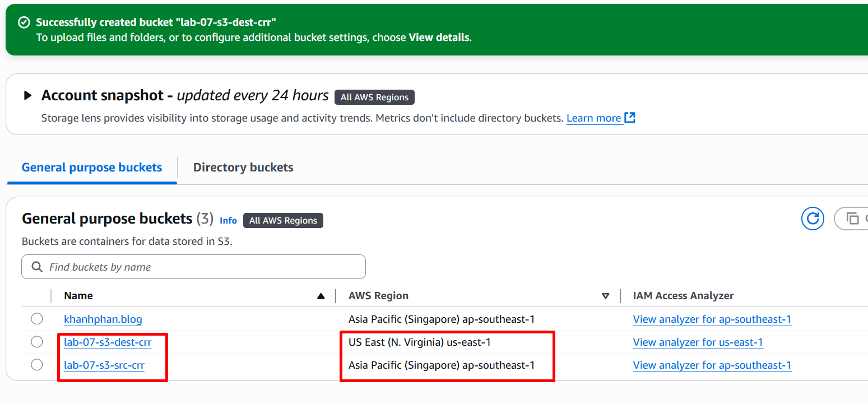
Task: Select radio button for lab-07-s3-dest-crr bucket
Action: [37, 342]
